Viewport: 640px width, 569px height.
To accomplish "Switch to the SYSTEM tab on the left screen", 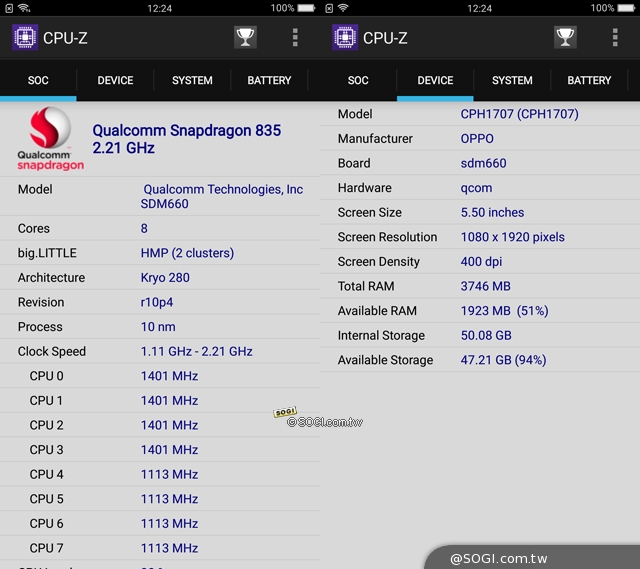I will tap(192, 80).
